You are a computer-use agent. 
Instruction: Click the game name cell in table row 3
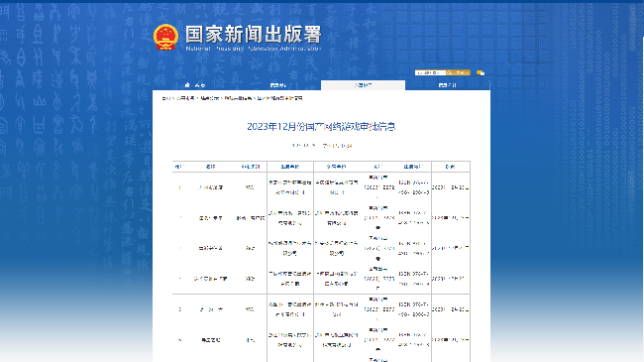pos(210,249)
